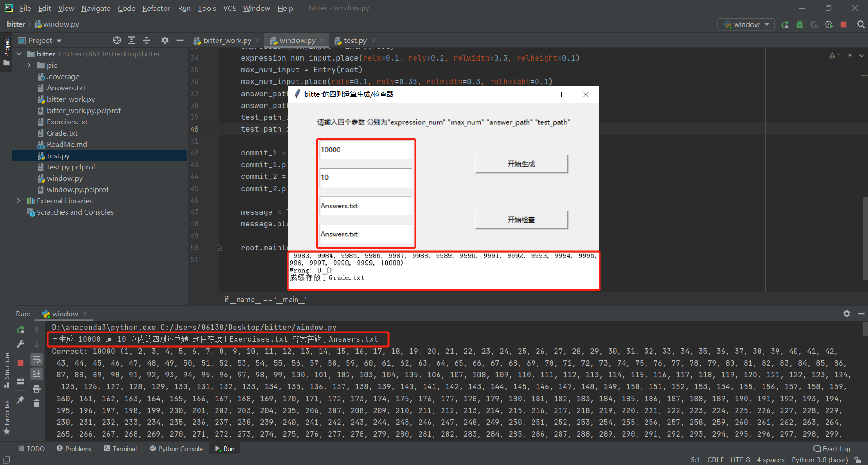Clear console output with trash icon
868x465 pixels.
pyautogui.click(x=37, y=404)
